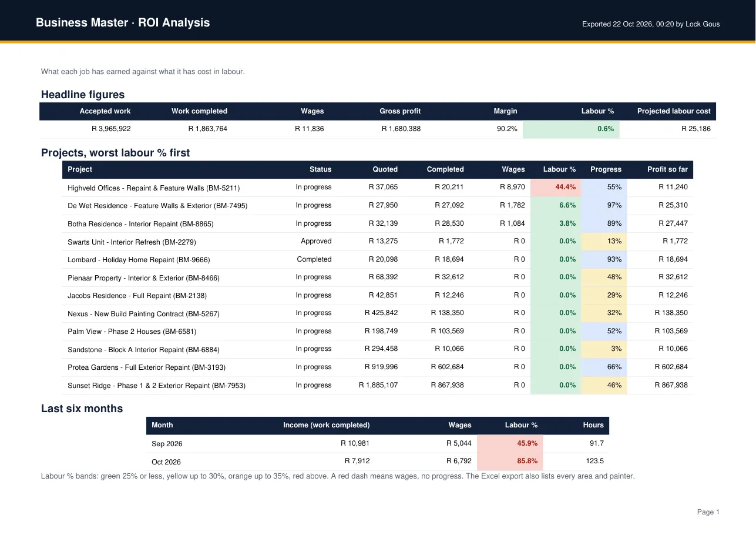
Task: Click the Protea Gardens 66% progress cell
Action: point(604,367)
